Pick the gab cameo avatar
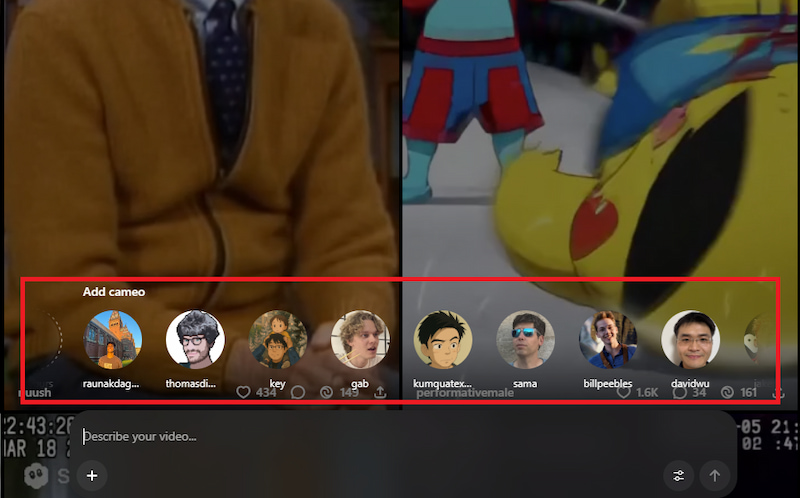Image resolution: width=800 pixels, height=498 pixels. click(360, 339)
